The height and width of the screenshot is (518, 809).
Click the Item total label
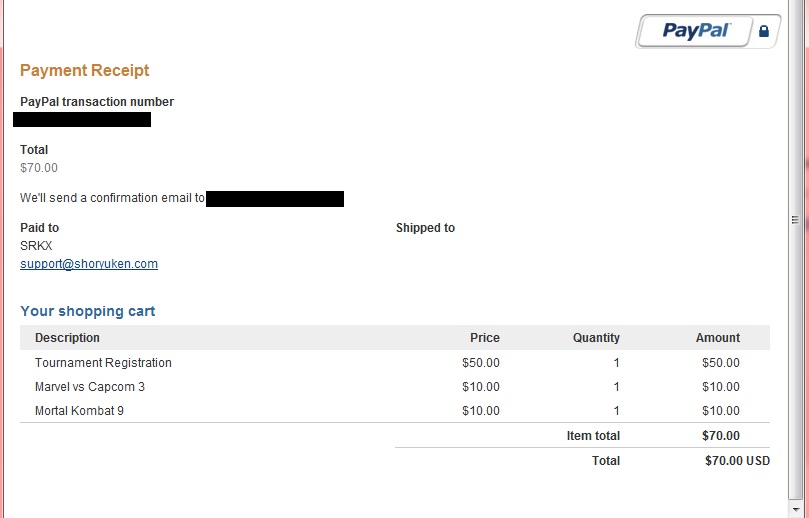coord(593,436)
